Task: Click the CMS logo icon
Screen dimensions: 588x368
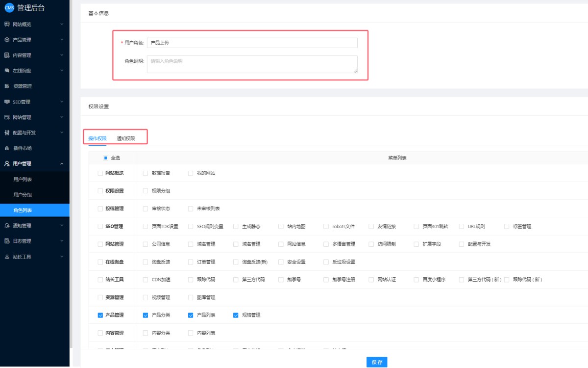Action: tap(9, 7)
